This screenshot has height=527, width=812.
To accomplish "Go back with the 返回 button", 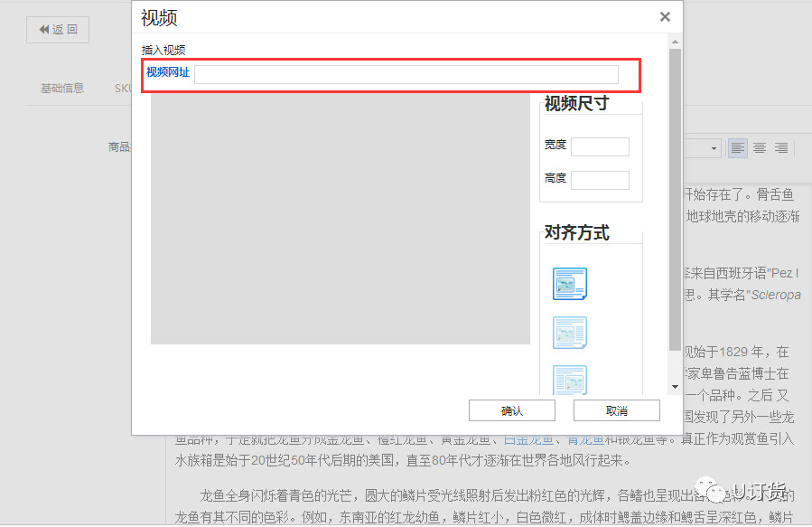I will click(58, 30).
